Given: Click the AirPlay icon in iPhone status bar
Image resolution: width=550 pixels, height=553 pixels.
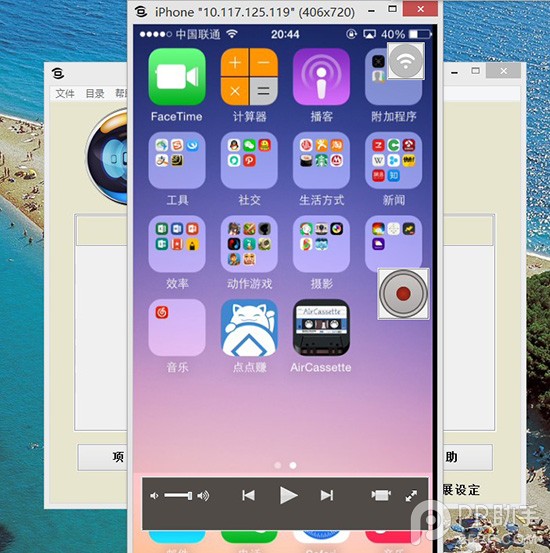Looking at the screenshot, I should pos(369,34).
